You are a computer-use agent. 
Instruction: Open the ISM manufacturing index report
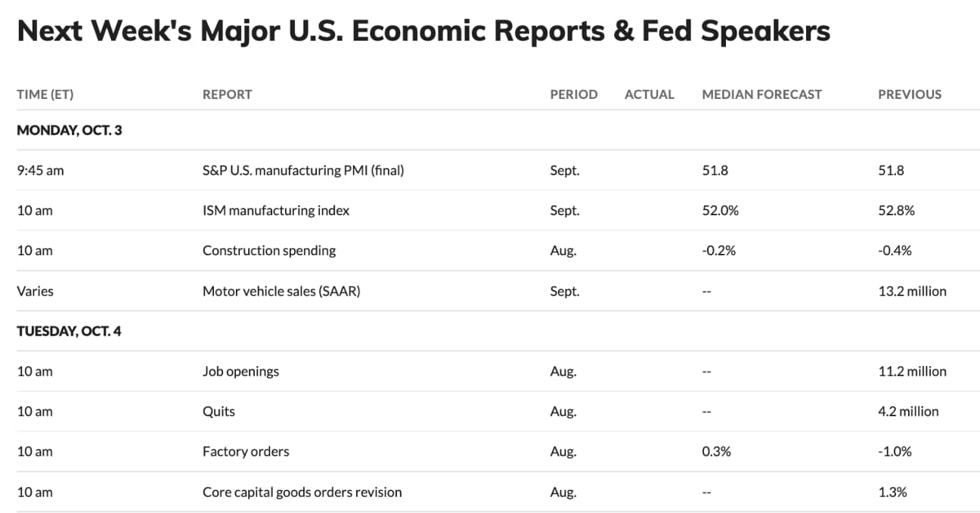tap(275, 211)
